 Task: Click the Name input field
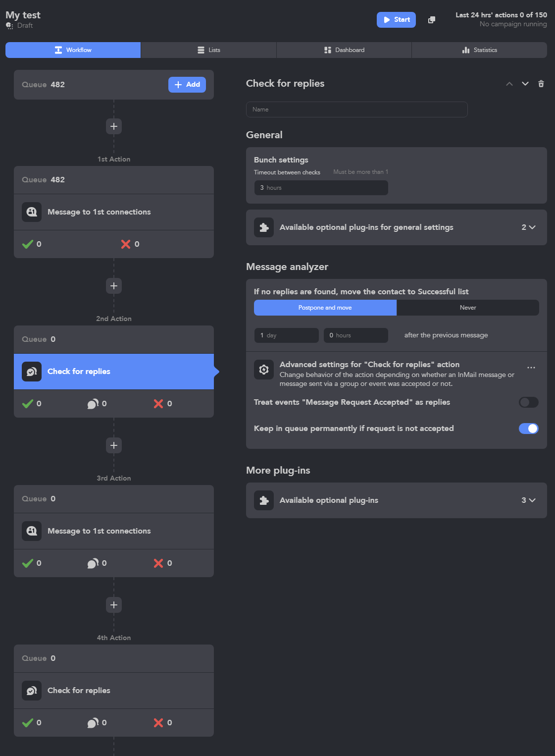[x=357, y=109]
